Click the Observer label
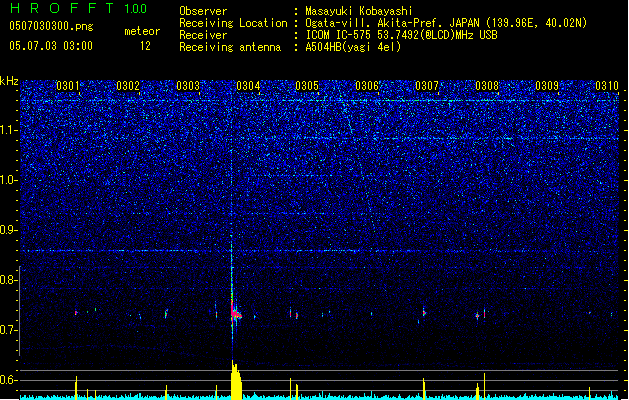The width and height of the screenshot is (629, 400). point(203,11)
